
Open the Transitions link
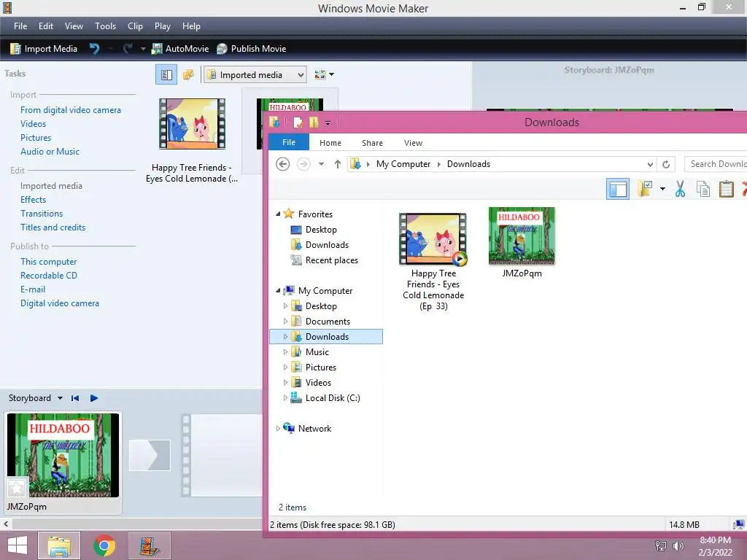tap(42, 214)
